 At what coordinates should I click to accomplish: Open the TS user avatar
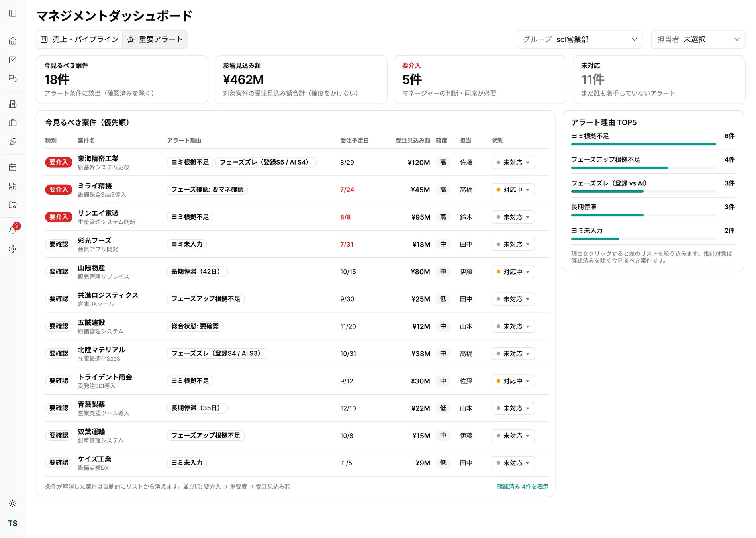pos(13,523)
